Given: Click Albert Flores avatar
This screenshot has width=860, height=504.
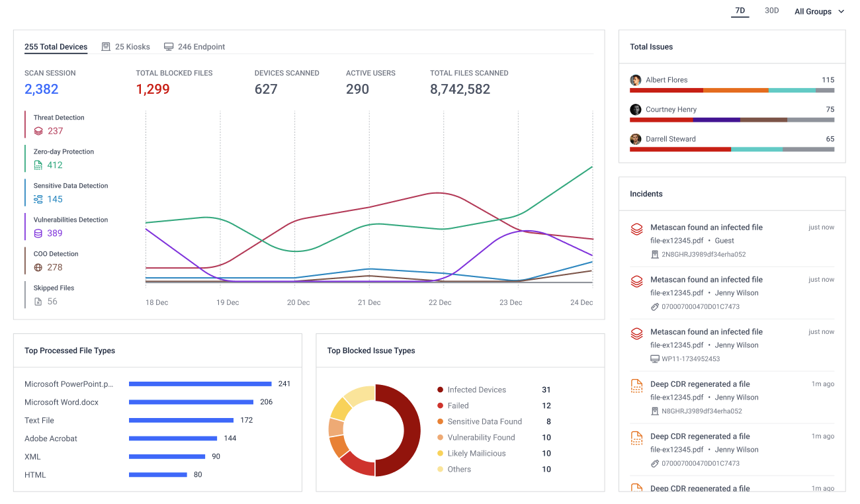Looking at the screenshot, I should tap(636, 80).
